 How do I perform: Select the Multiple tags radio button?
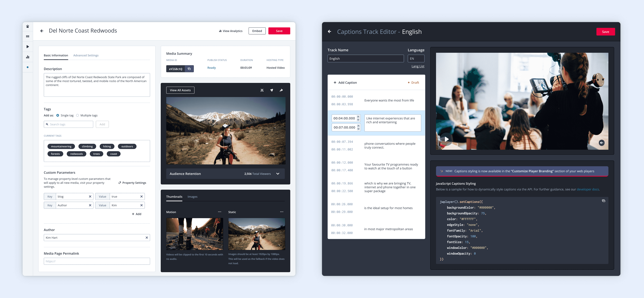77,115
